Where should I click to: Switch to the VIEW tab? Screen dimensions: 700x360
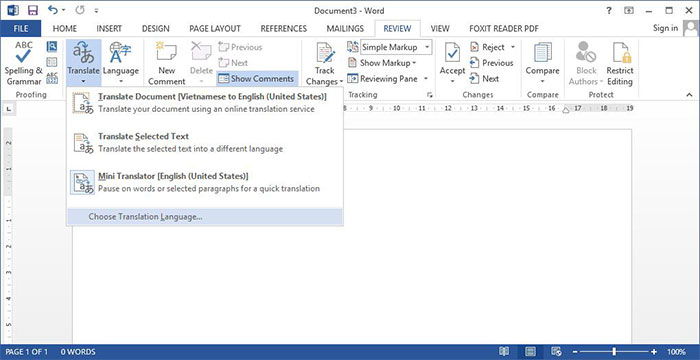click(440, 29)
